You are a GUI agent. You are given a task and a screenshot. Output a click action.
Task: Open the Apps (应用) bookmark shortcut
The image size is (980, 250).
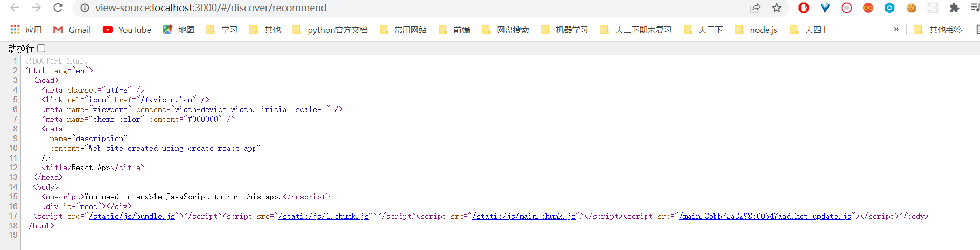click(x=26, y=30)
